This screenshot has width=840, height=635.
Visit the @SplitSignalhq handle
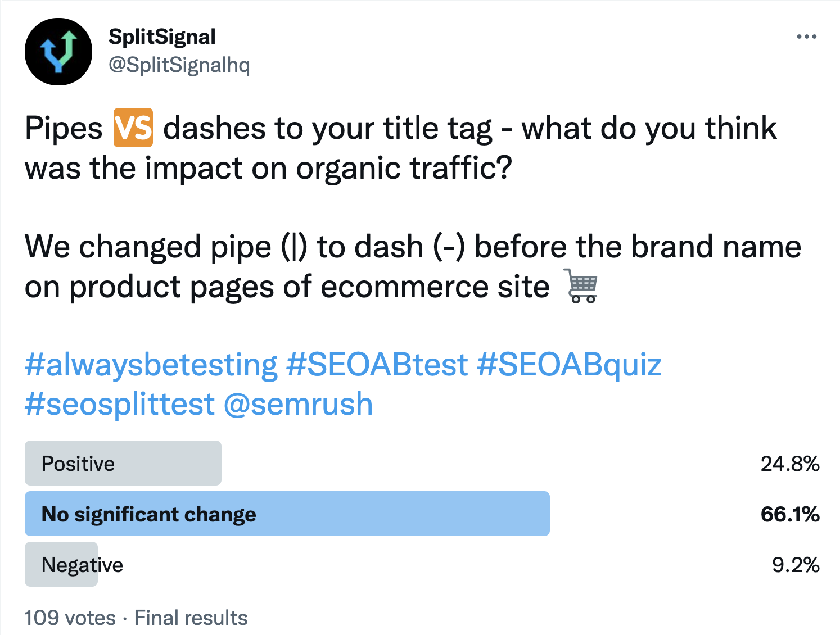(179, 65)
